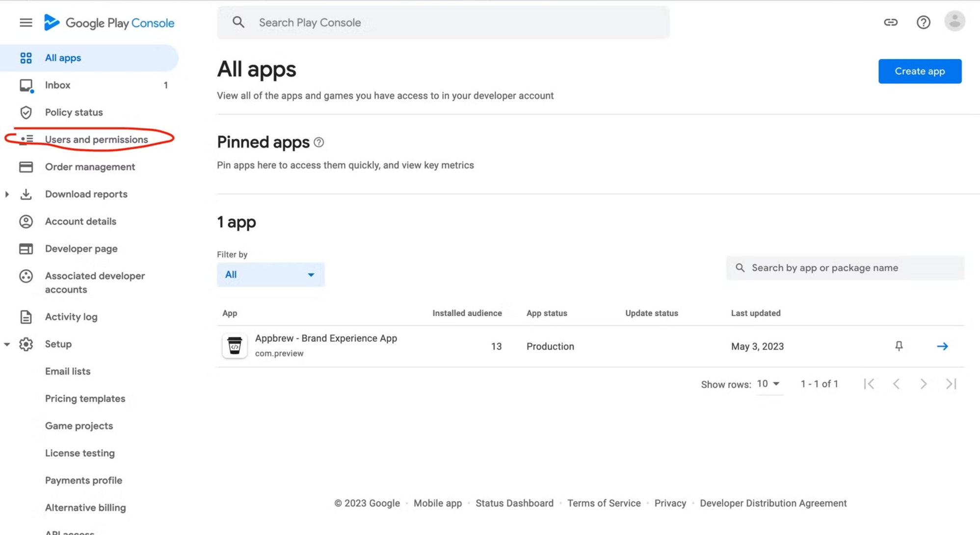Focus the Search Play Console field
Viewport: 980px width, 535px height.
tap(443, 23)
